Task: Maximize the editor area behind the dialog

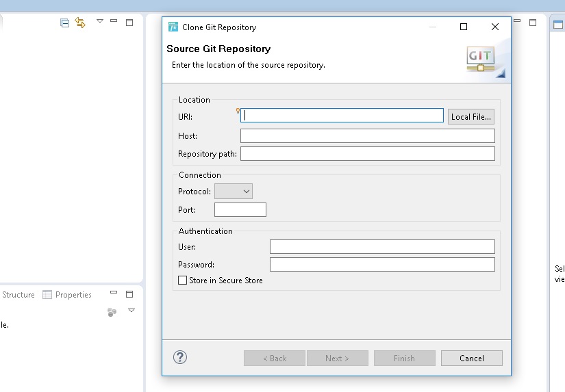Action: 533,23
